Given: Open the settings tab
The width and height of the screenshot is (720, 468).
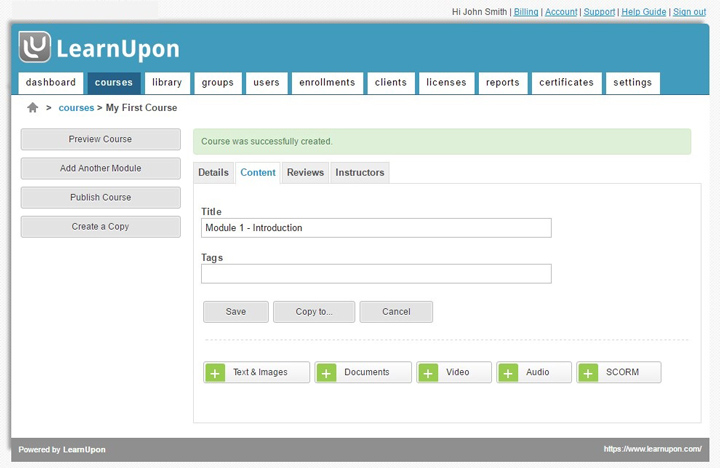Looking at the screenshot, I should [x=633, y=83].
